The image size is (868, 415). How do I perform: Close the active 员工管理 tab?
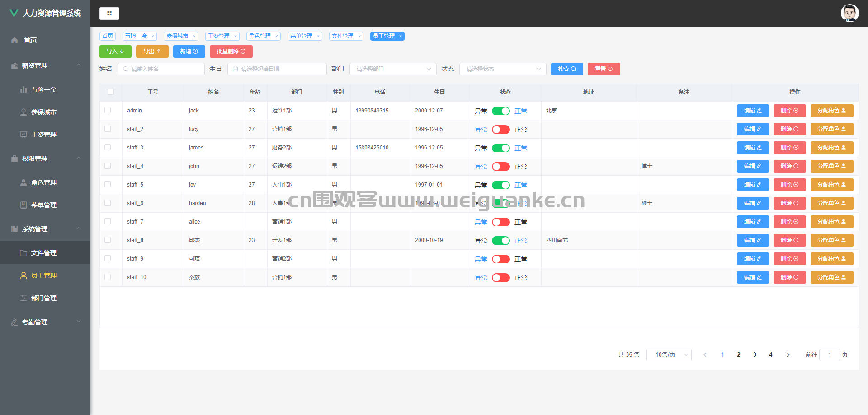pyautogui.click(x=401, y=36)
